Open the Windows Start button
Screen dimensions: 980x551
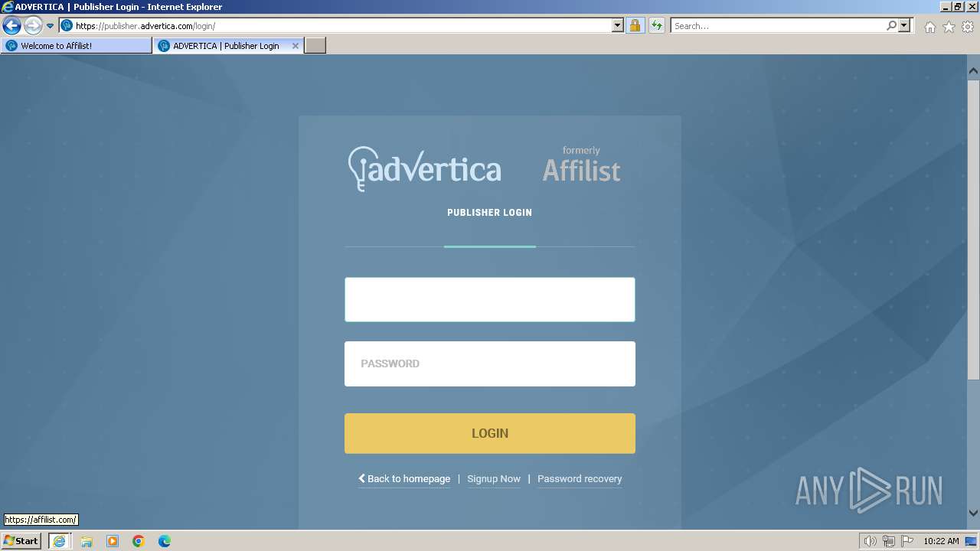tap(21, 540)
